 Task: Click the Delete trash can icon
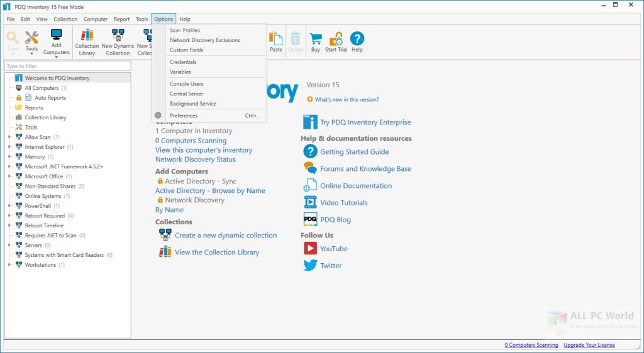(296, 38)
